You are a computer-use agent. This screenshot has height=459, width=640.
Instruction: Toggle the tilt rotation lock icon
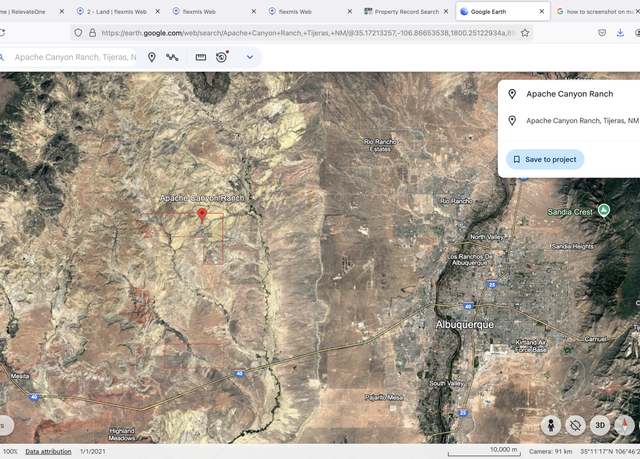(x=576, y=426)
